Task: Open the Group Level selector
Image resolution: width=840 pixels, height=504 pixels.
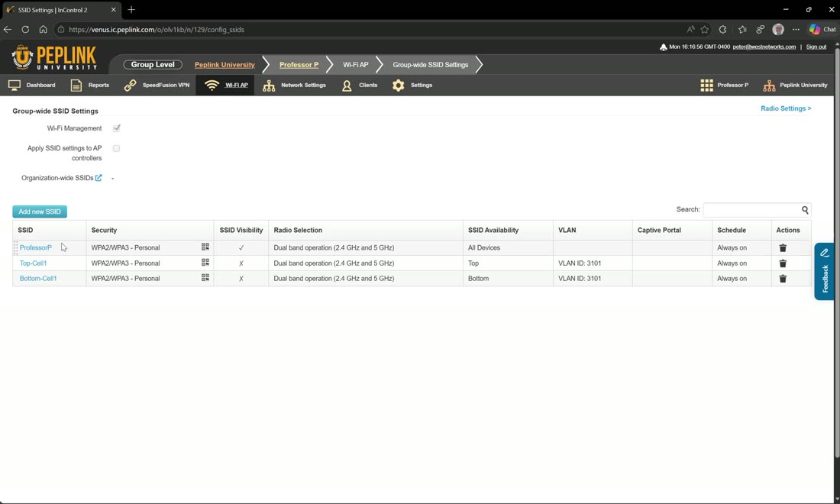Action: pos(153,64)
